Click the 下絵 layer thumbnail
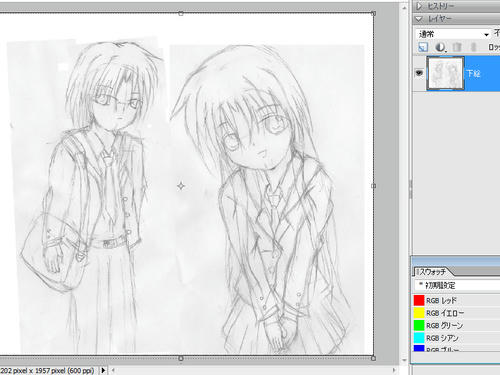The image size is (500, 375). coord(445,73)
